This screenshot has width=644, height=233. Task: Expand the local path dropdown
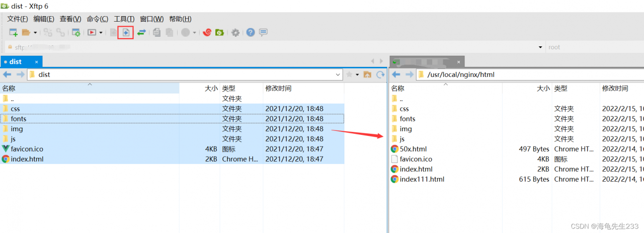[x=338, y=74]
